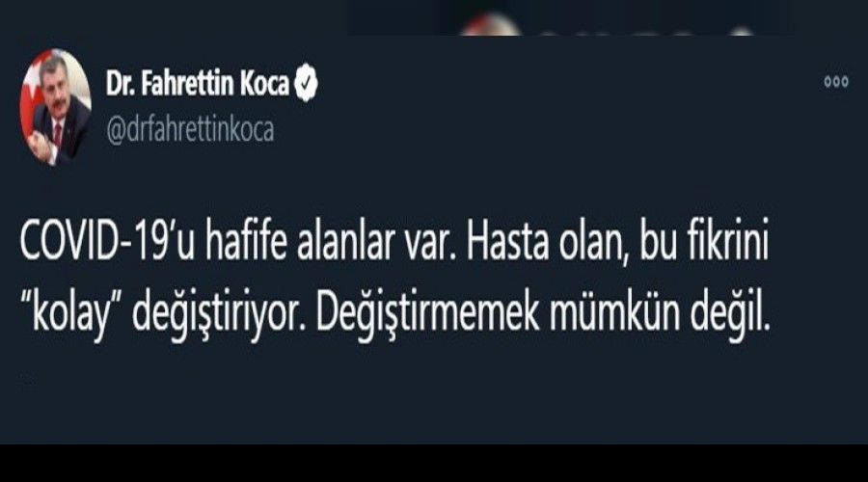Click the quoted word "kolay" in the tweet
868x482 pixels.
[x=71, y=314]
